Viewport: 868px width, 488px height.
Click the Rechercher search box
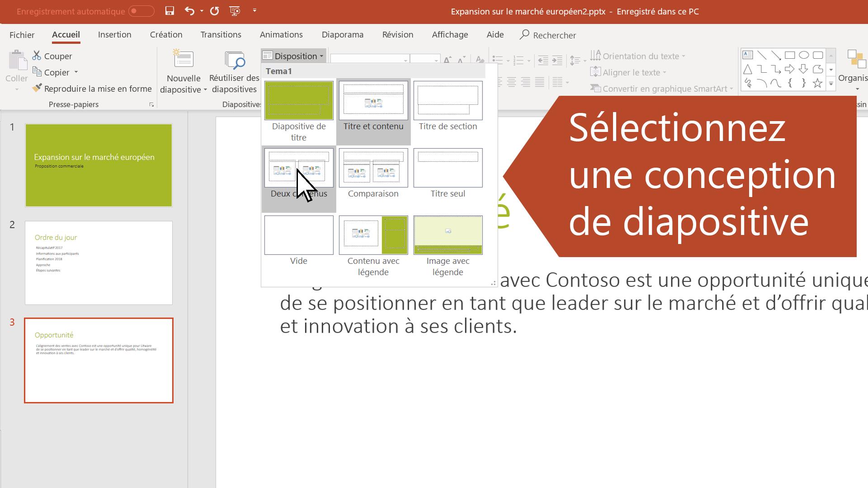(548, 35)
